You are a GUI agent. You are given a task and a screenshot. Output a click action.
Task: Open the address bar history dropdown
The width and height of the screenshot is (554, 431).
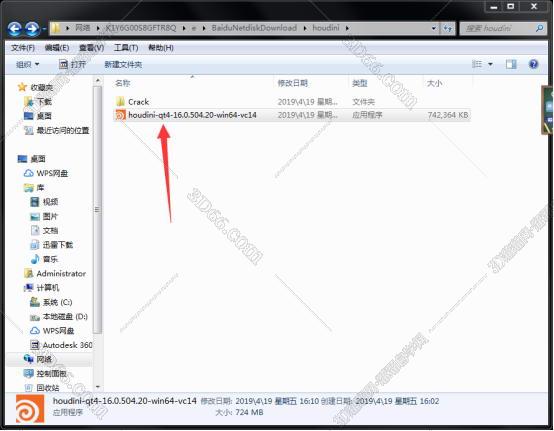pyautogui.click(x=434, y=28)
